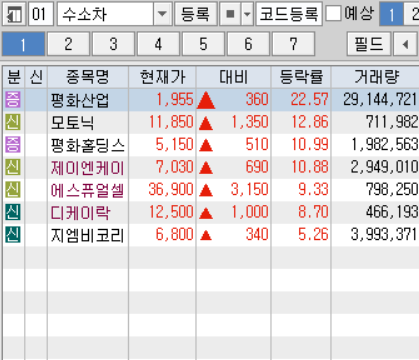Viewport: 419px width, 360px height.
Task: Switch to group tab 1
Action: 23,44
